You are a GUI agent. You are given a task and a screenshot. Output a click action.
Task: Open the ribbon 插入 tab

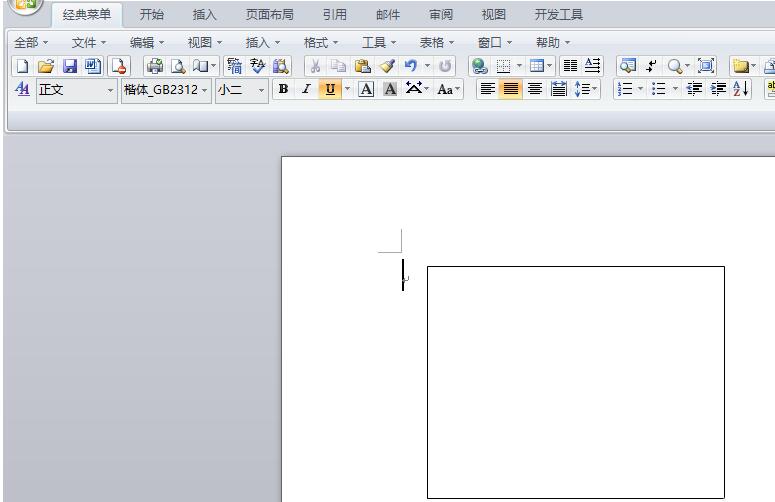(205, 15)
